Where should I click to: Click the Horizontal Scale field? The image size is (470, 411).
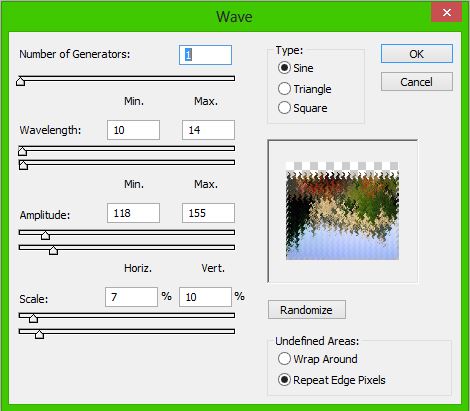(131, 297)
